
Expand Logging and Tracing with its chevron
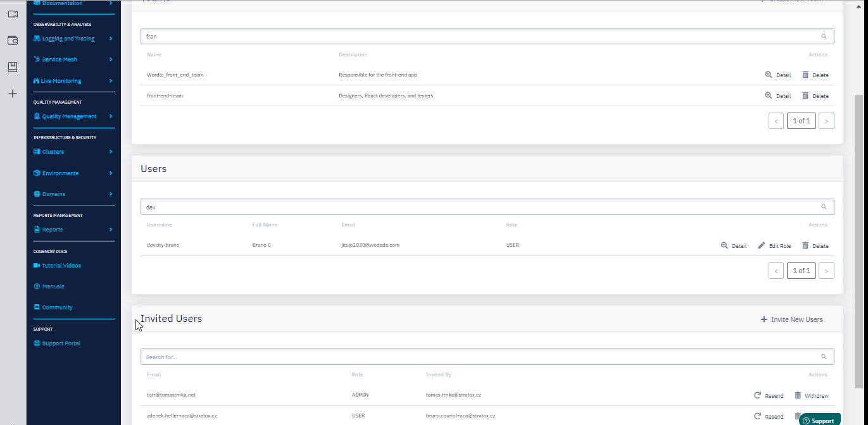tap(111, 39)
